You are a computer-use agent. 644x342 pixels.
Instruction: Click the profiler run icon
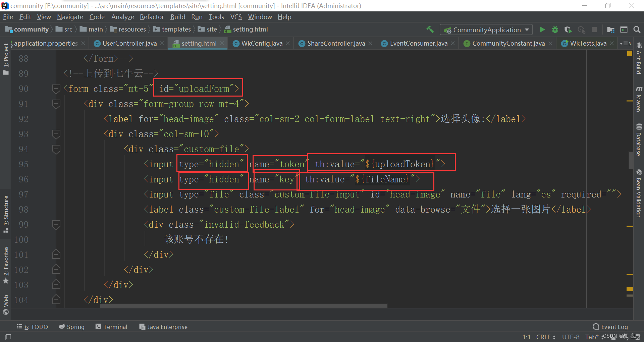581,30
